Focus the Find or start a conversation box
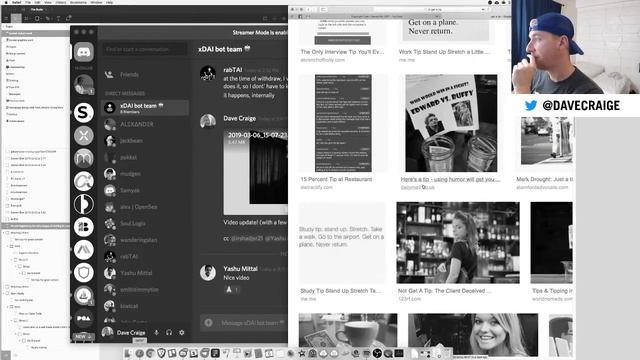Image resolution: width=640 pixels, height=360 pixels. click(144, 49)
